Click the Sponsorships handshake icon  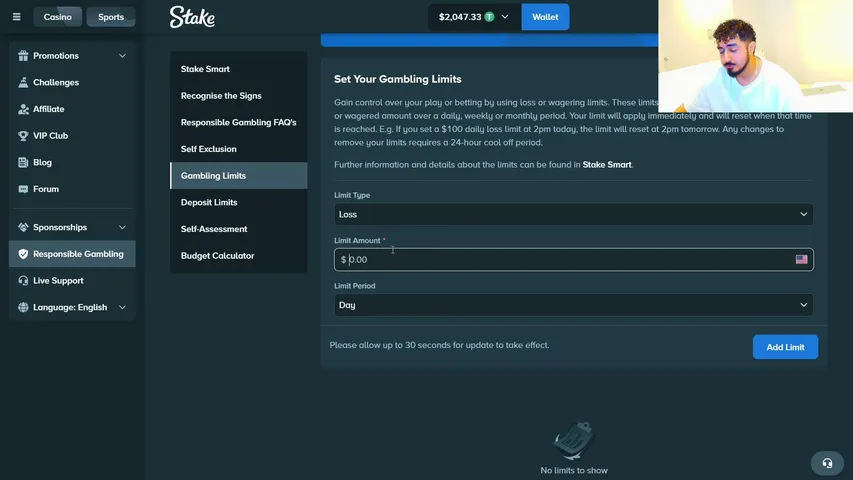click(23, 227)
